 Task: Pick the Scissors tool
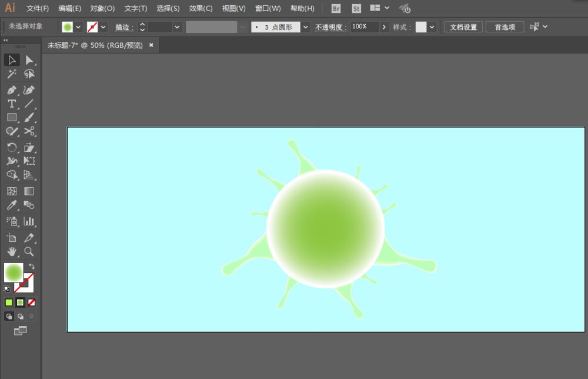[x=29, y=131]
